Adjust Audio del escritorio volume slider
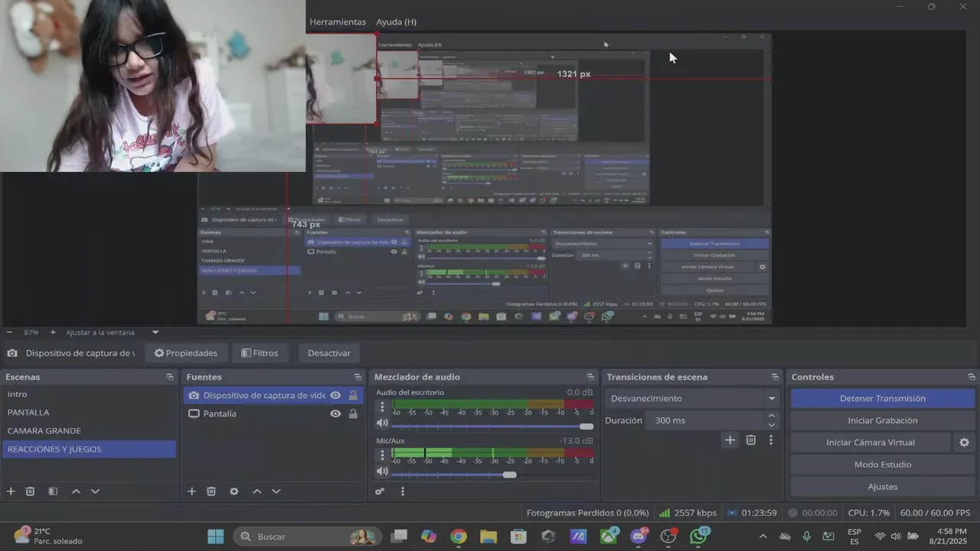Screen dimensions: 980x551 [586, 426]
